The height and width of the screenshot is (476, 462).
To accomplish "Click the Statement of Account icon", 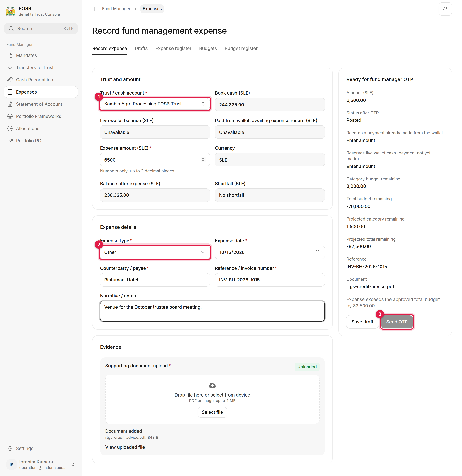I will pyautogui.click(x=10, y=104).
